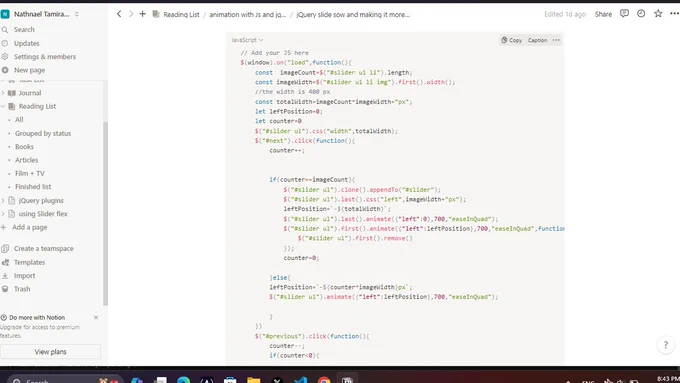
Task: Open the page options three-dot menu
Action: click(x=674, y=14)
